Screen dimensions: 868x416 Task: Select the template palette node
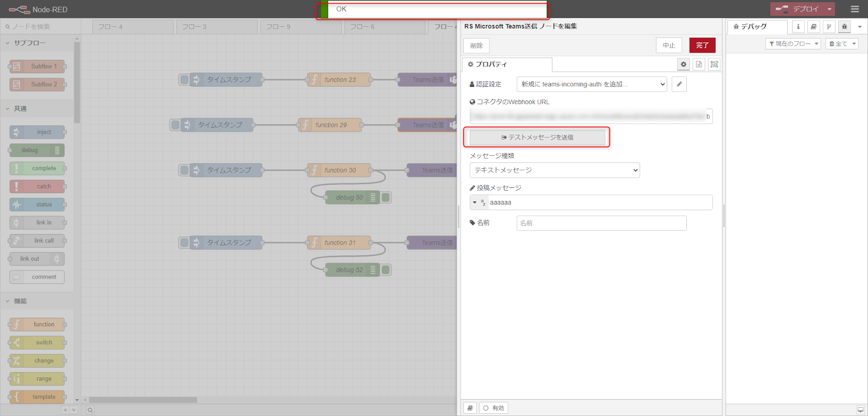37,397
